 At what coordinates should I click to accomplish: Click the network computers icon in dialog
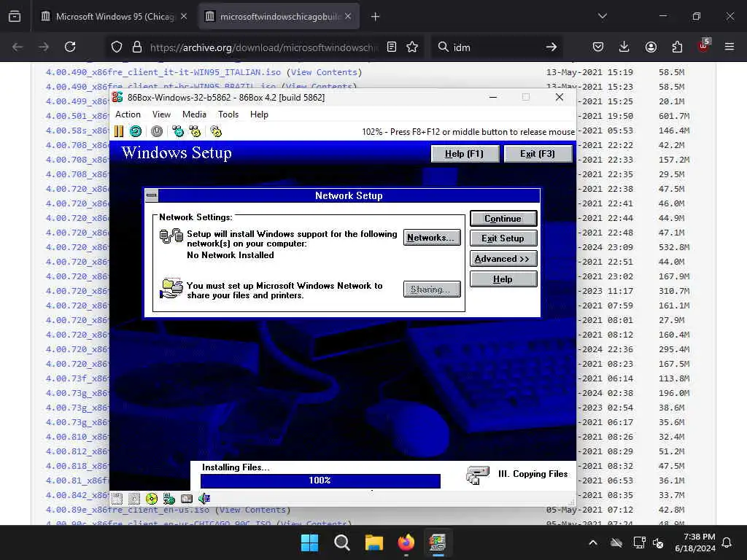171,236
